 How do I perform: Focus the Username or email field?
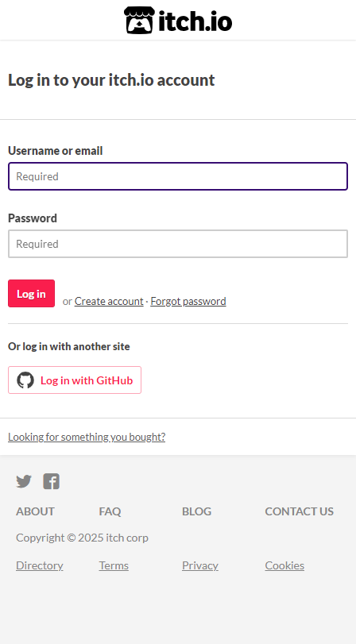coord(178,176)
